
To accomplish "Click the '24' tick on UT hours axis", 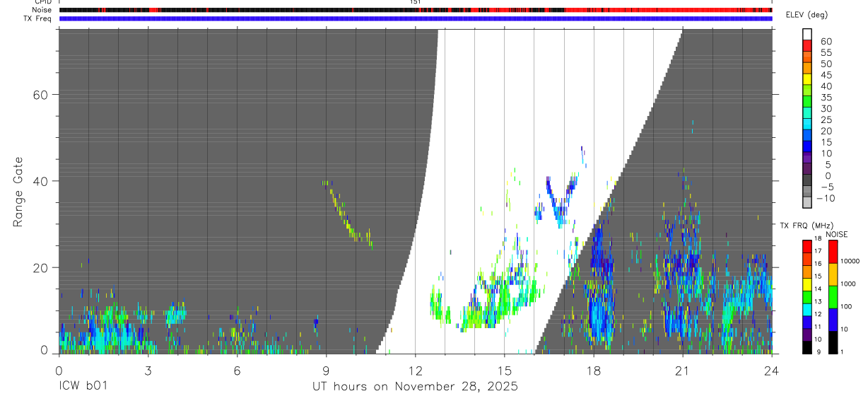I will pos(772,370).
